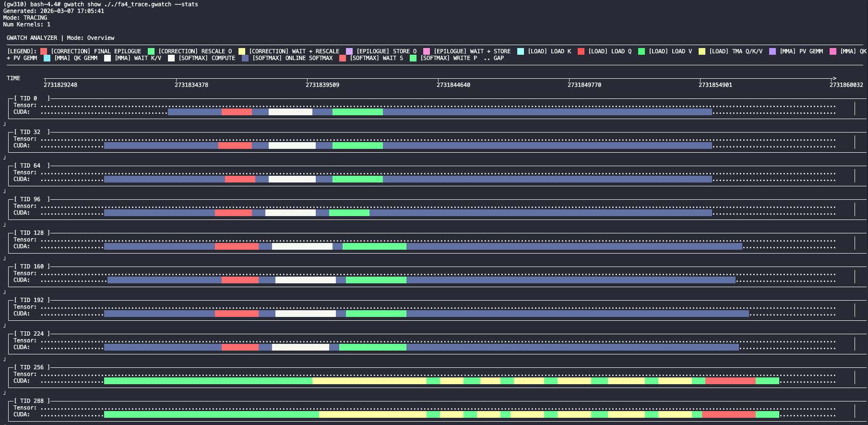Click the green segment in TID 160 CUDA row
868x425 pixels.
376,280
